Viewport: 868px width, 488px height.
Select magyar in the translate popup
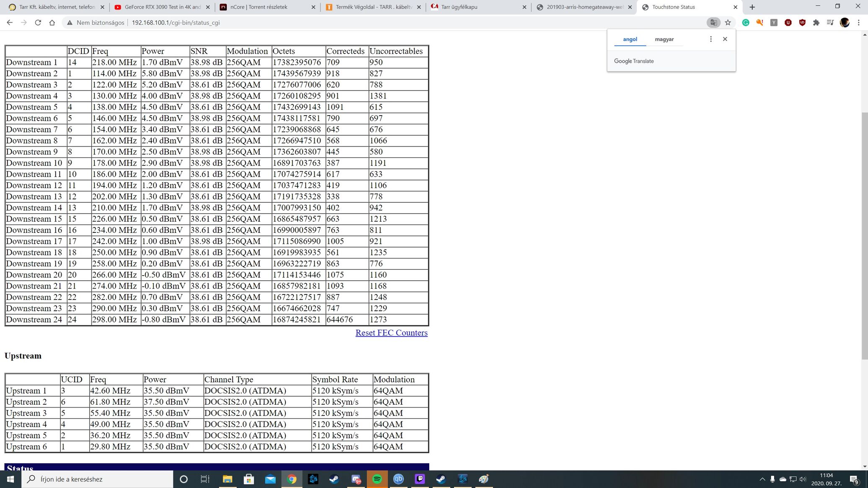tap(664, 39)
